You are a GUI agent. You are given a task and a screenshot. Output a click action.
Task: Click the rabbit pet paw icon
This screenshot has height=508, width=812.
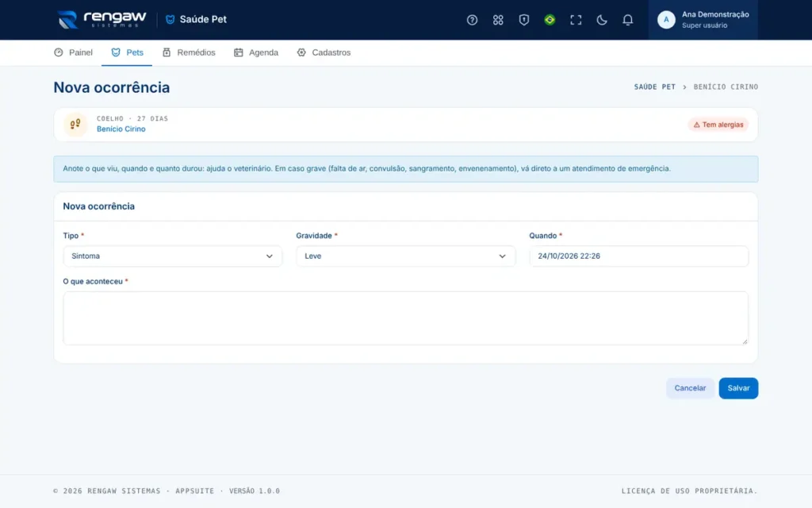[75, 124]
